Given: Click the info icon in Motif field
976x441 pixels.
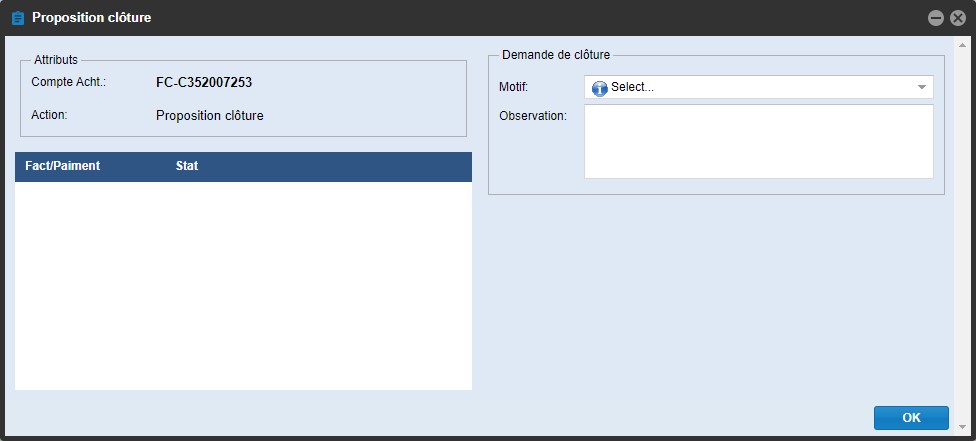Looking at the screenshot, I should (x=600, y=88).
